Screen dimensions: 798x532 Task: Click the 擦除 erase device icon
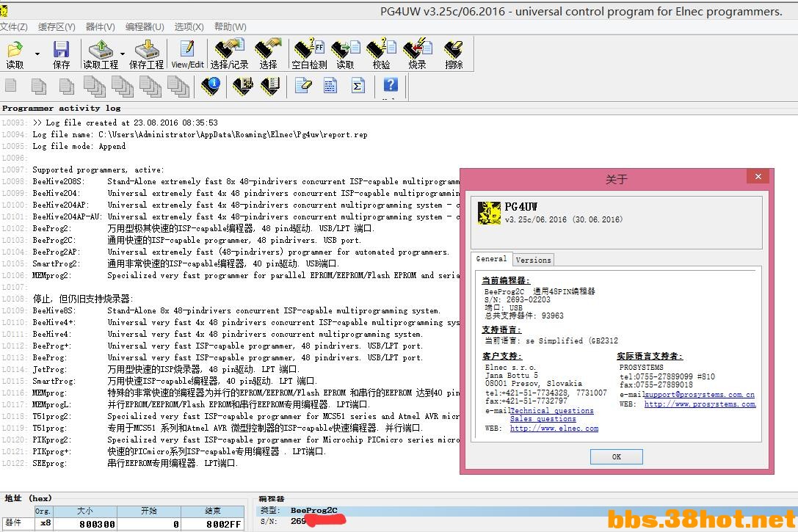(x=454, y=54)
